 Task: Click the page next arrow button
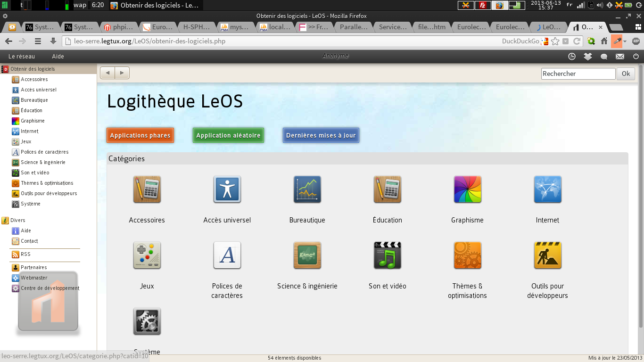click(x=122, y=73)
